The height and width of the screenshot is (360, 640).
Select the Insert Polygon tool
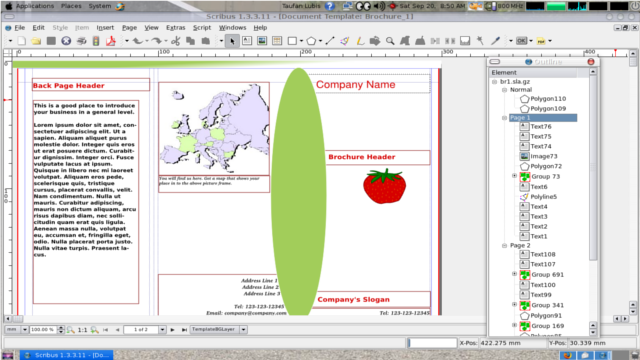tap(311, 41)
